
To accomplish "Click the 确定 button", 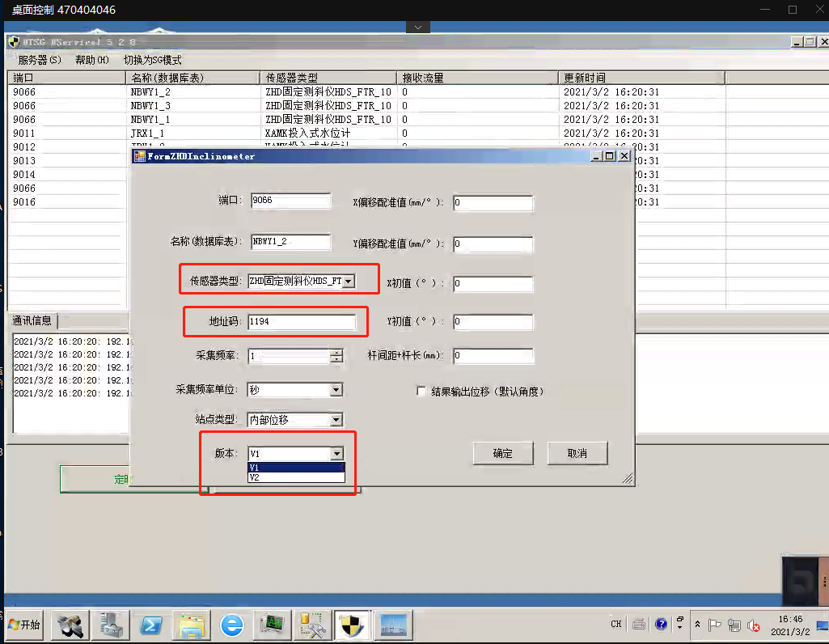I will coord(502,453).
